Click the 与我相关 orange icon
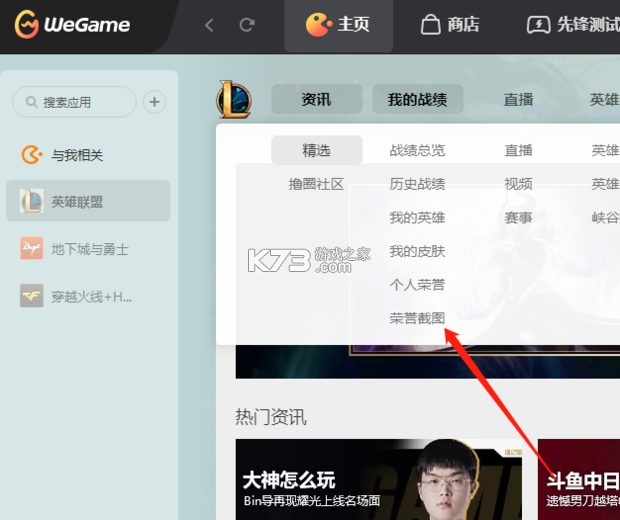 32,155
